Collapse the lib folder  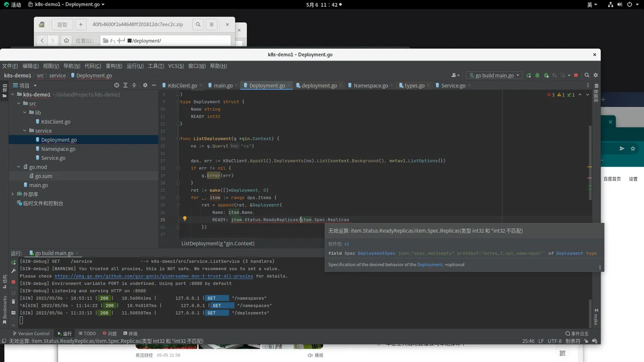[25, 113]
